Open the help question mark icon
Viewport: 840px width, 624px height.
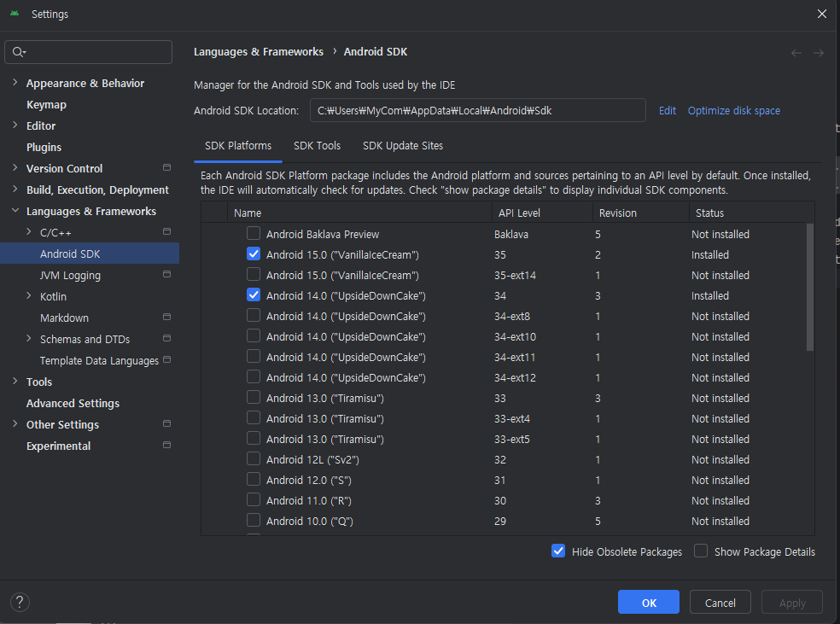20,602
